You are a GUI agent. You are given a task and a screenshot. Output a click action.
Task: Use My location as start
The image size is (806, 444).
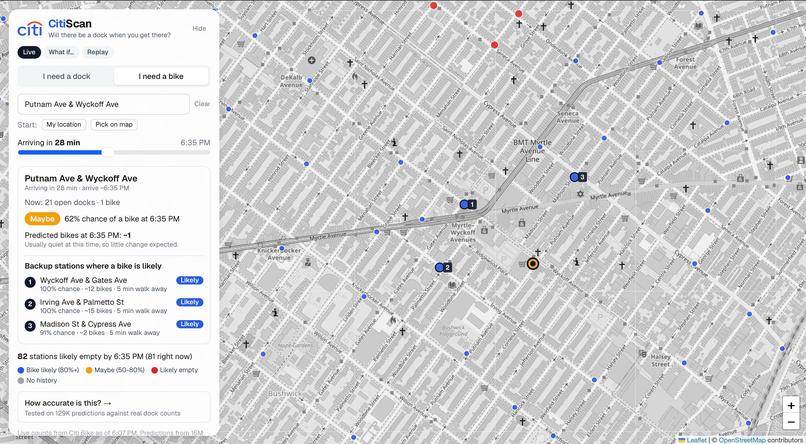click(x=64, y=124)
